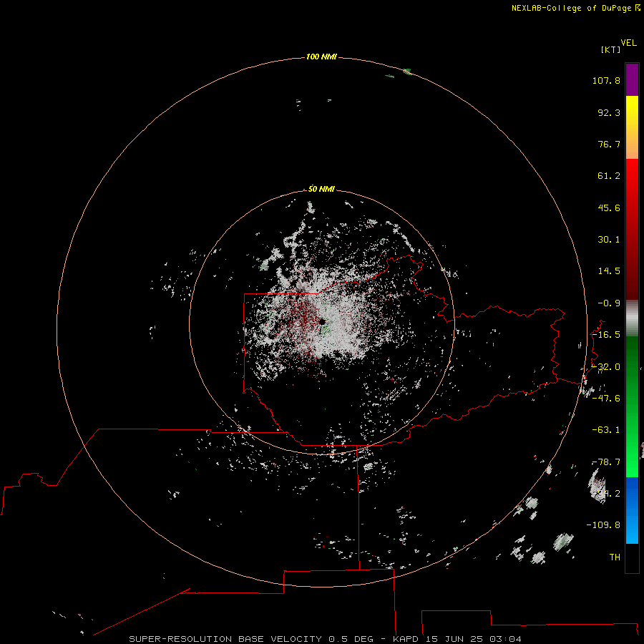Click the purple segment of velocity color bar
This screenshot has height=644, width=644.
(632, 79)
